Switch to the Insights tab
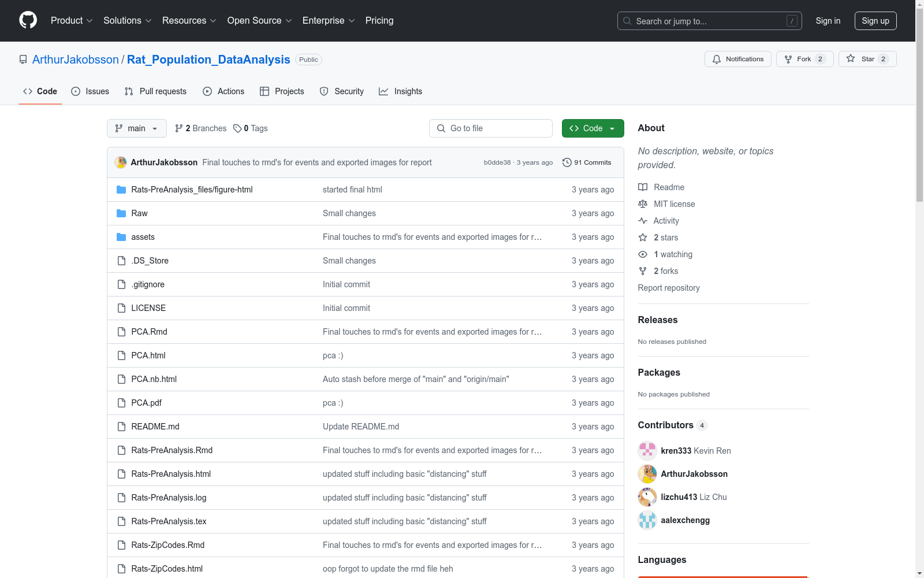The width and height of the screenshot is (924, 578). [401, 91]
